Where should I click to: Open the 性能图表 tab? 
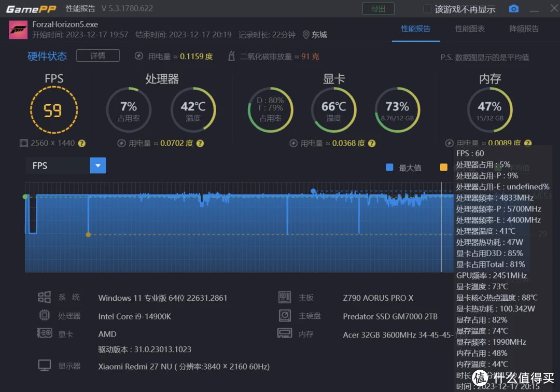(x=470, y=29)
